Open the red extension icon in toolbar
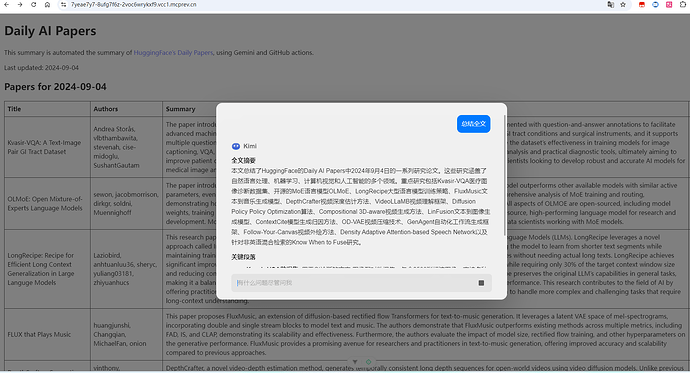Image resolution: width=690 pixels, height=373 pixels. click(642, 4)
